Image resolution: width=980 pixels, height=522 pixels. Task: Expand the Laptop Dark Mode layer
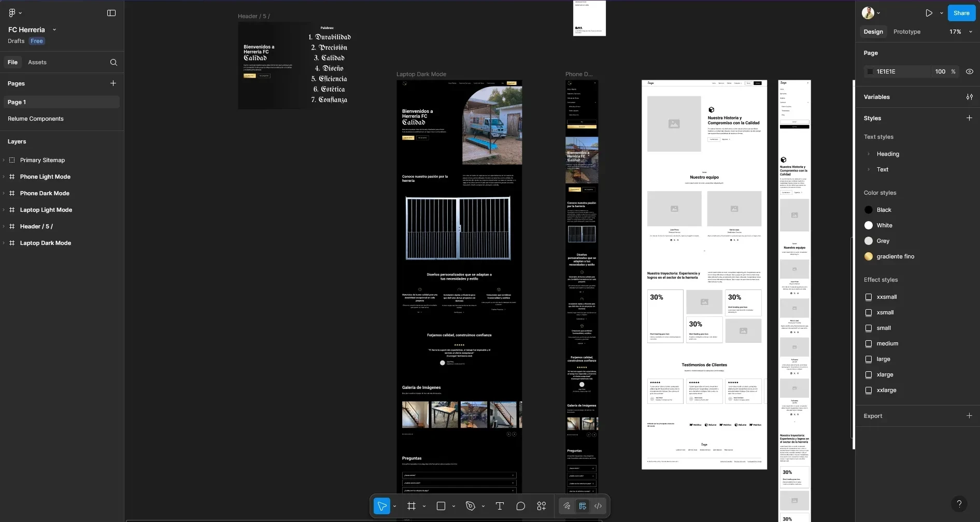(4, 243)
